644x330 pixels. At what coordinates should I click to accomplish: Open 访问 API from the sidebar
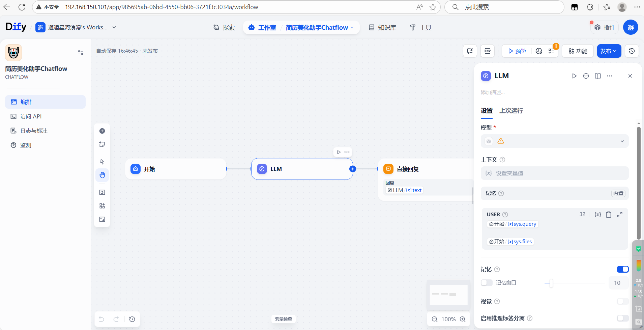[x=31, y=116]
